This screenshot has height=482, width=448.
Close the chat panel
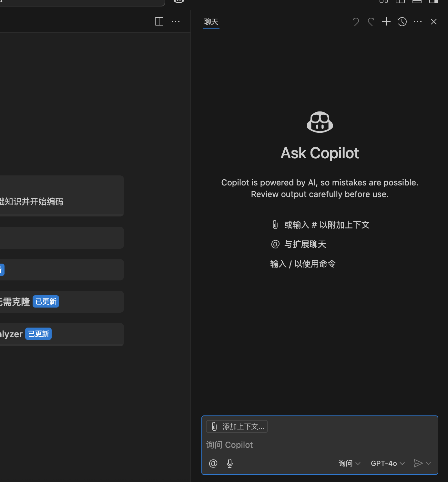[434, 22]
